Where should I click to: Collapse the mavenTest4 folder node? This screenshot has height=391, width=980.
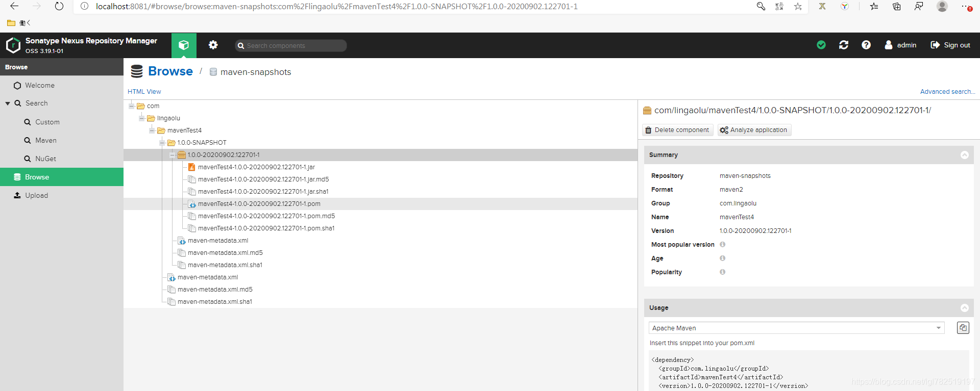pos(152,131)
